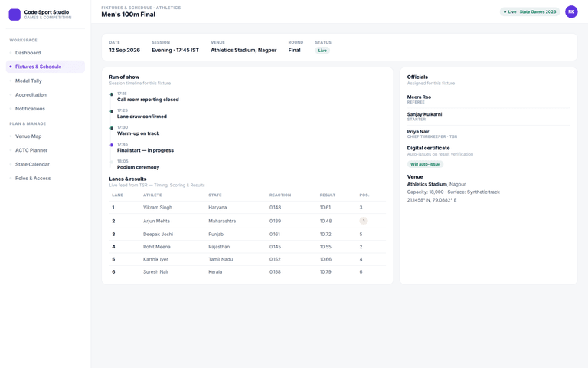Viewport: 588px width, 368px height.
Task: Click result time 10.48
Action: point(325,221)
